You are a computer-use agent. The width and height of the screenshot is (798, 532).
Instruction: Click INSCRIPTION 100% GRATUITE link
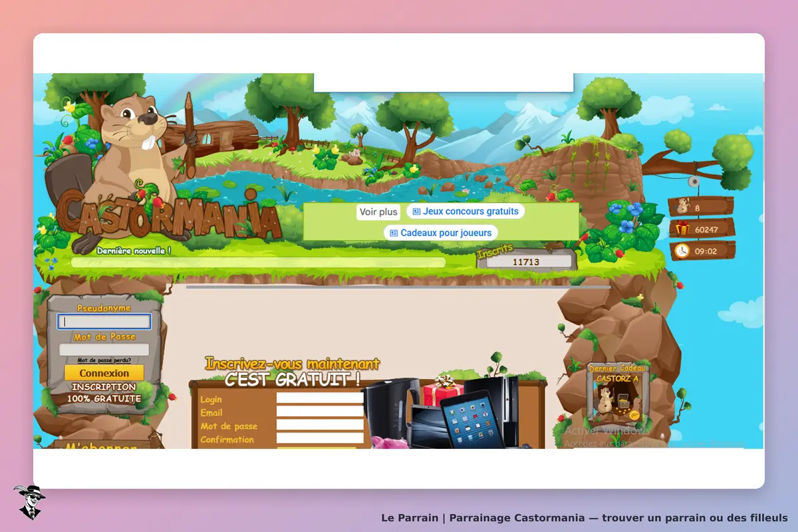point(104,392)
